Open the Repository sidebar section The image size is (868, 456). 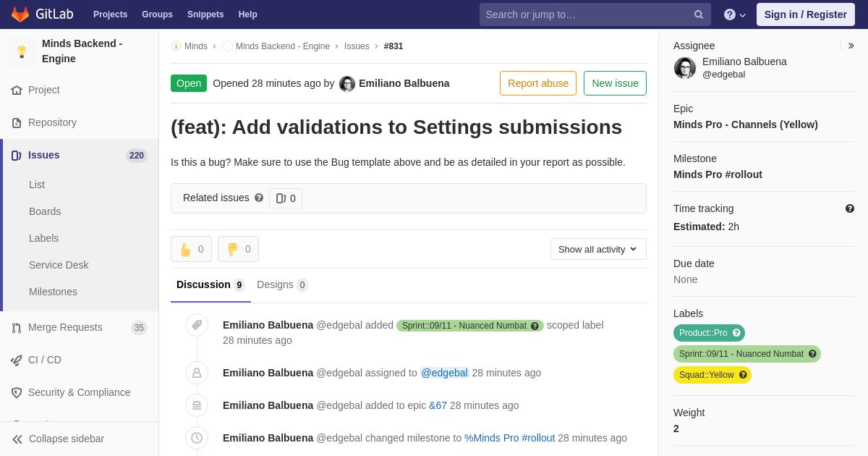coord(52,122)
